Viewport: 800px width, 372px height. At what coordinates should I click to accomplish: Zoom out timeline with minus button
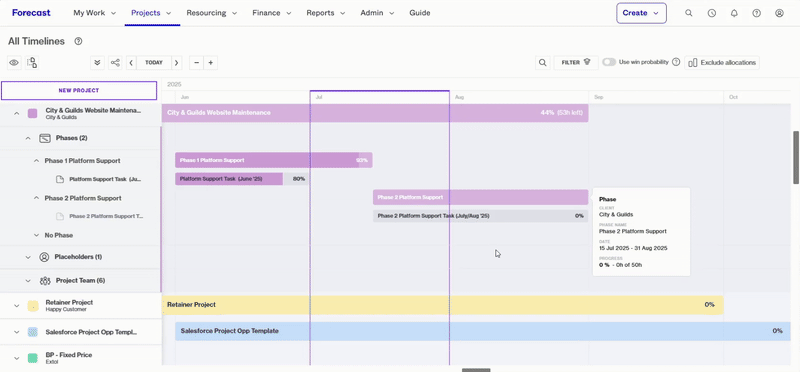point(196,63)
